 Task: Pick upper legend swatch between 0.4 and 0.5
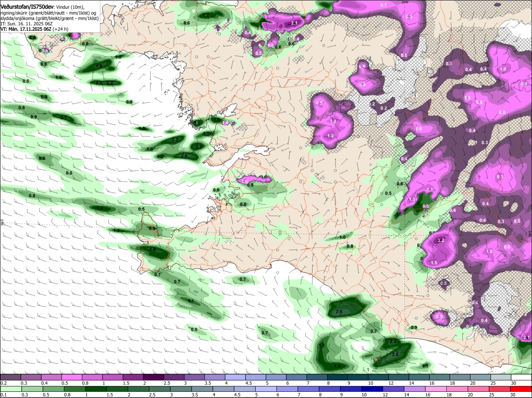(51, 376)
